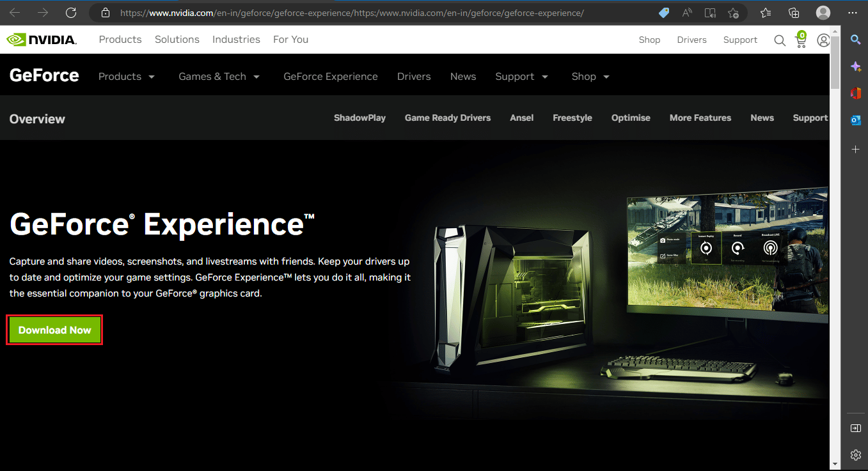This screenshot has width=868, height=471.
Task: Expand the Products dropdown in GeForce navigation
Action: 126,76
